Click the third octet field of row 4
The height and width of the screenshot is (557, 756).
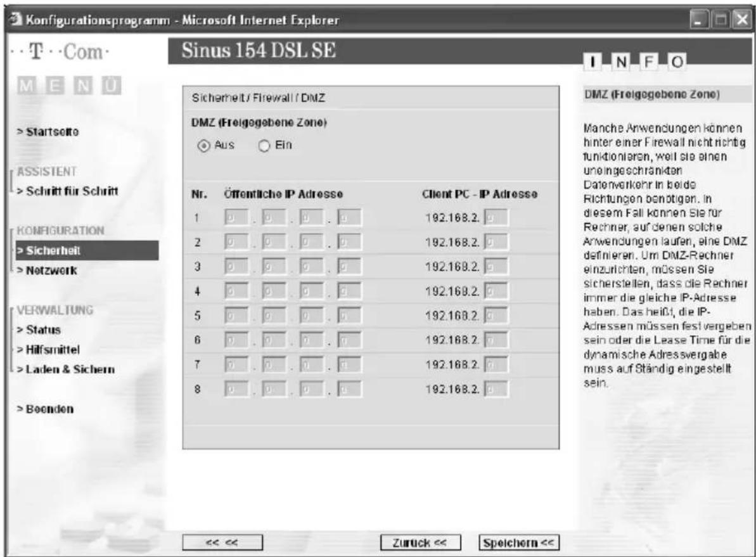click(312, 291)
